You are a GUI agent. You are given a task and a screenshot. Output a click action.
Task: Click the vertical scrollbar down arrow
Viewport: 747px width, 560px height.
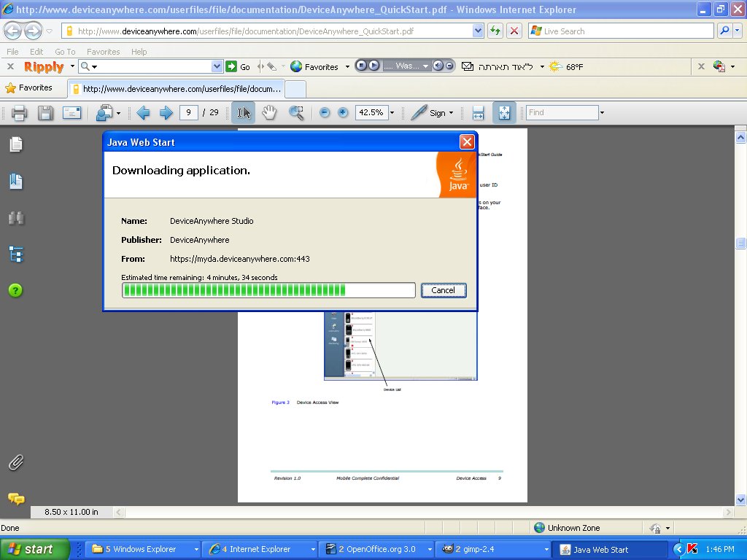(x=740, y=500)
